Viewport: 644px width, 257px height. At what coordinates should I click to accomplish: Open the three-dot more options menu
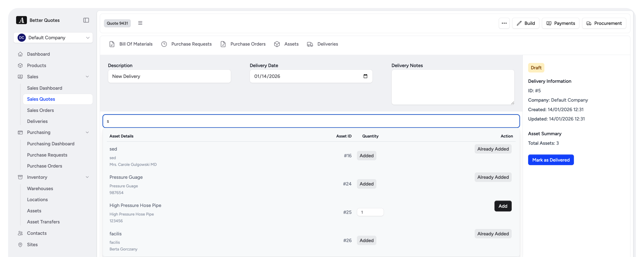click(x=504, y=23)
